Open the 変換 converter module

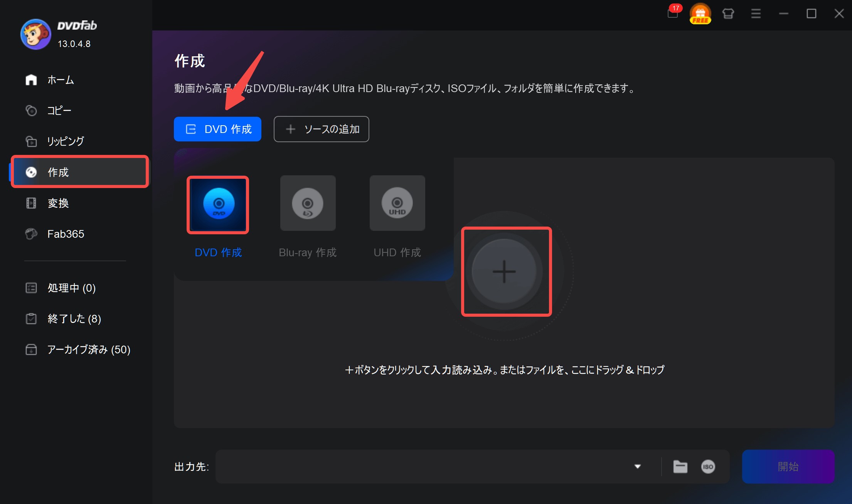coord(58,203)
